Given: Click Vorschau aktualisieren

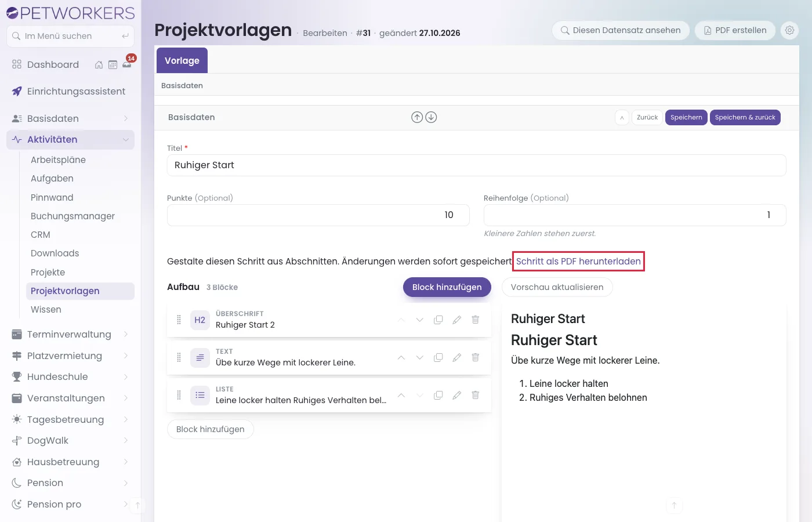Looking at the screenshot, I should pos(557,287).
